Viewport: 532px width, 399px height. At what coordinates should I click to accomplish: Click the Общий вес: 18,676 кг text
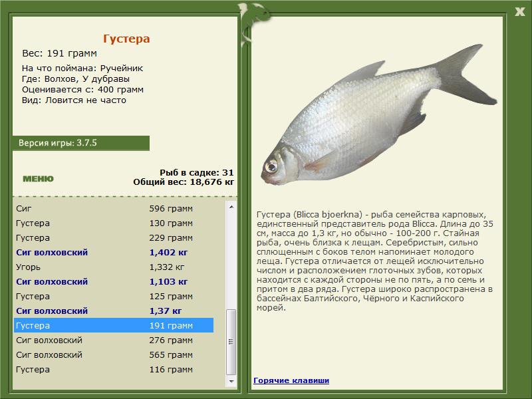click(184, 182)
